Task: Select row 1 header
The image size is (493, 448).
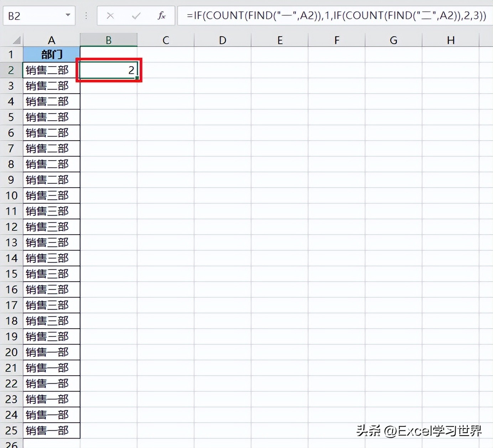Action: pos(11,54)
